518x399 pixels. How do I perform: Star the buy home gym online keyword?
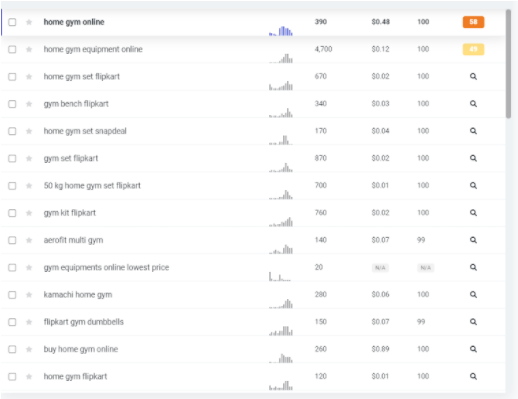click(x=29, y=349)
